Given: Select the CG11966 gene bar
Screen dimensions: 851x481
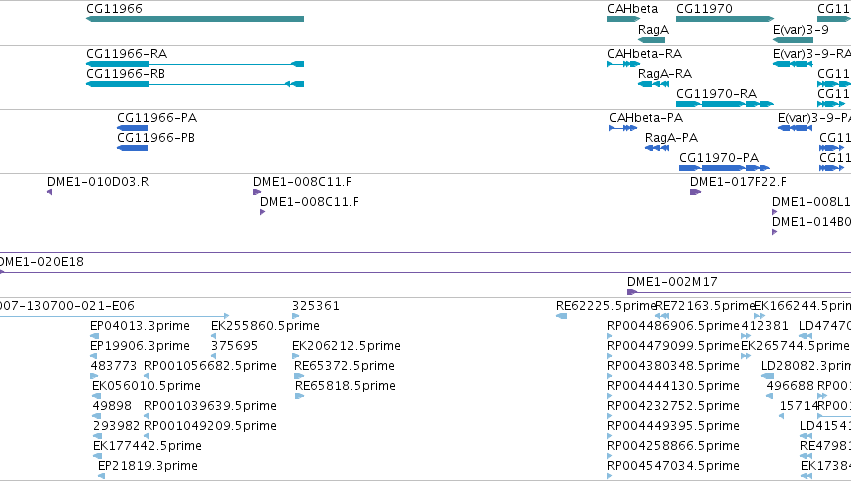Looking at the screenshot, I should [195, 19].
